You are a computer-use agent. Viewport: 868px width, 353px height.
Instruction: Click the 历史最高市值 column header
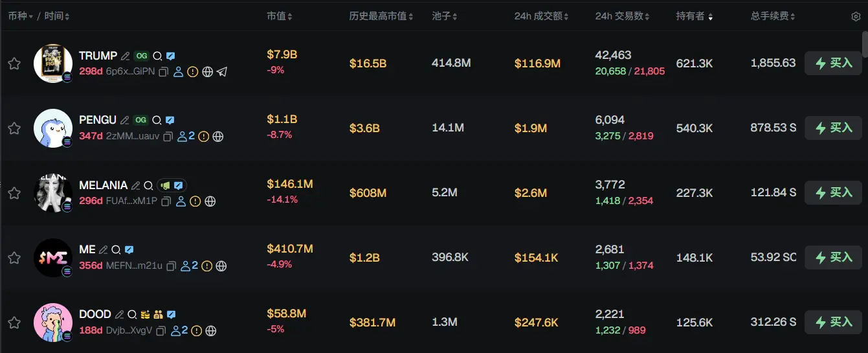coord(382,16)
